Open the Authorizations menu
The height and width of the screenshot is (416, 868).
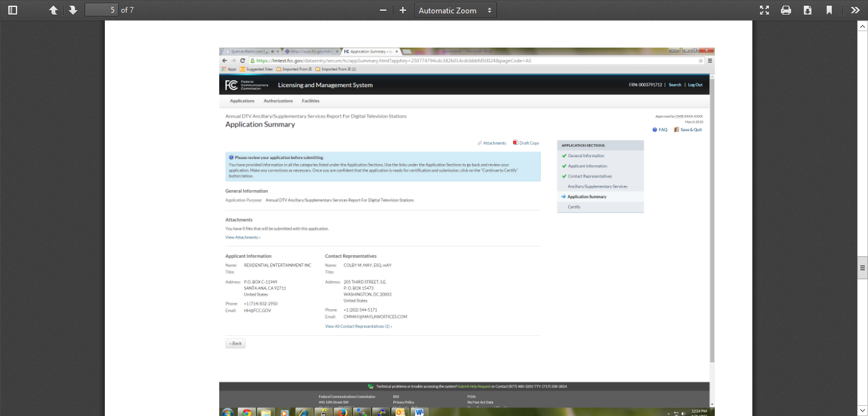click(278, 101)
